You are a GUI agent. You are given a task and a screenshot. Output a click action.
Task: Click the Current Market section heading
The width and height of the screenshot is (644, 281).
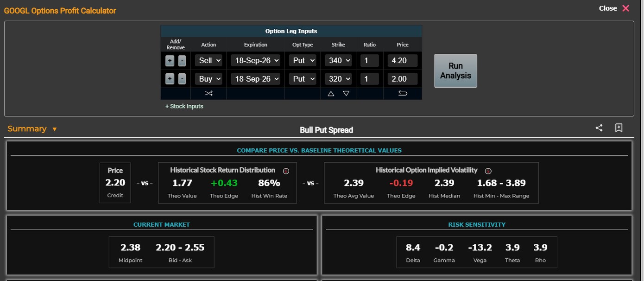click(x=162, y=224)
